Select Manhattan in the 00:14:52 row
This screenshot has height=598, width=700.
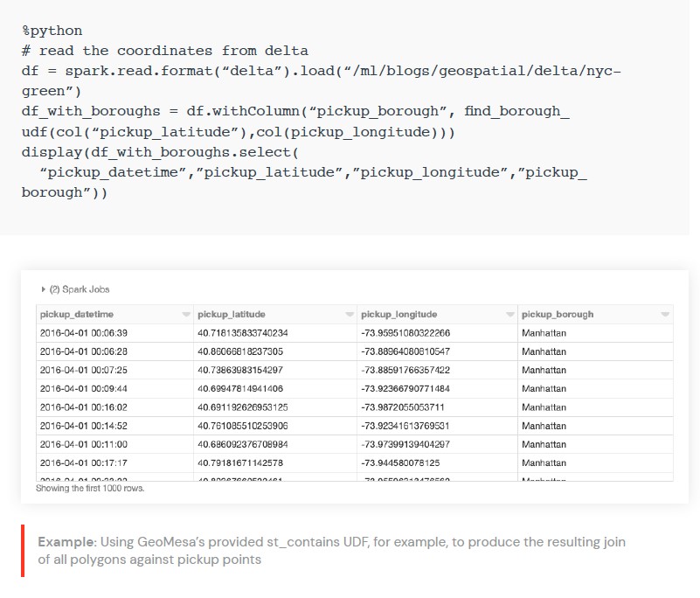pos(544,426)
